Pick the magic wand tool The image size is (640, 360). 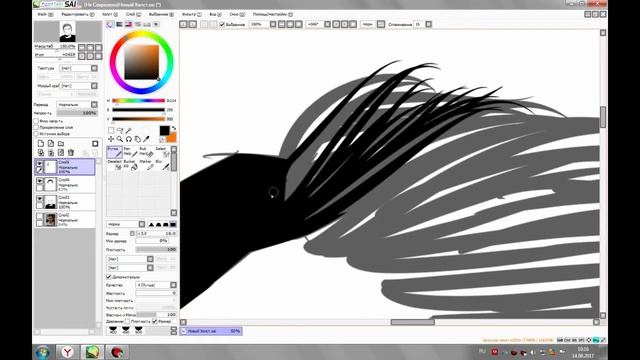click(129, 130)
